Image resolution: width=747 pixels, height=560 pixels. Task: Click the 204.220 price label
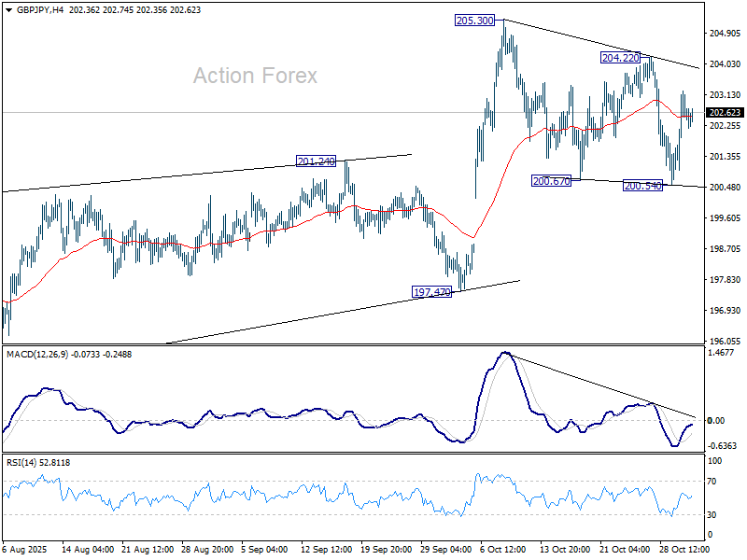pyautogui.click(x=620, y=58)
